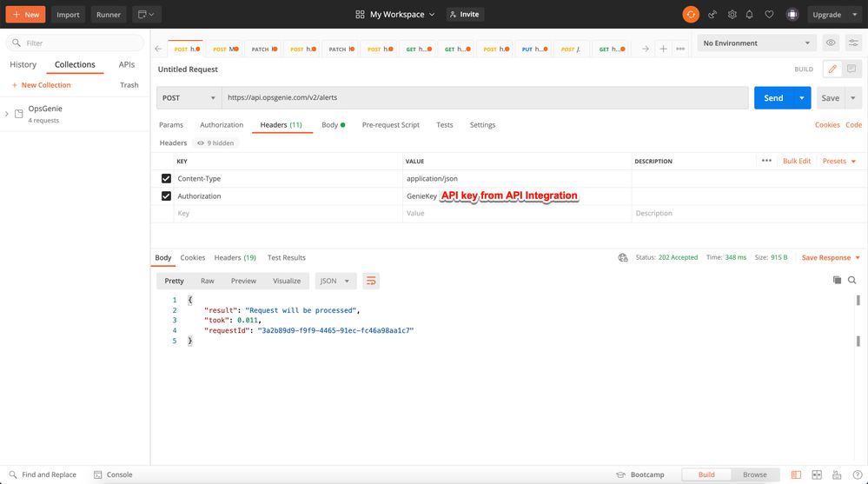This screenshot has height=484, width=868.
Task: Click the heart icon in top bar
Action: coord(769,15)
